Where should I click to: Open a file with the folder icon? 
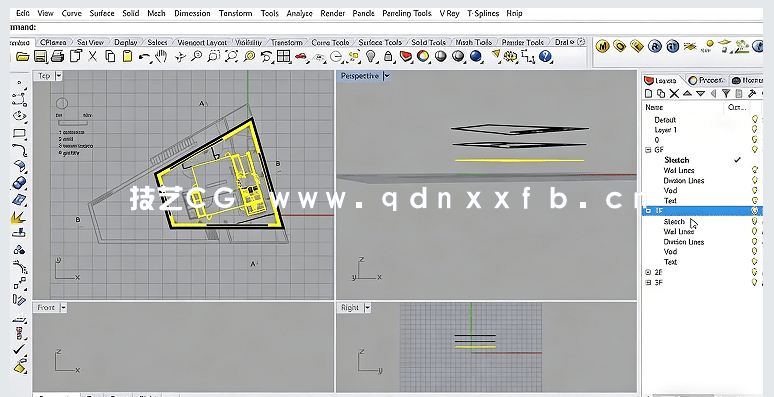pyautogui.click(x=22, y=57)
